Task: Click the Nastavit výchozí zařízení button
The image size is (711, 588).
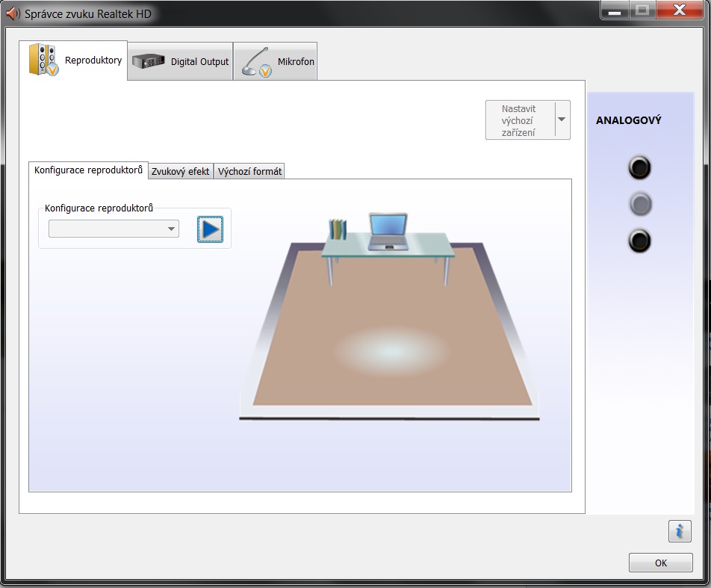Action: (x=520, y=120)
